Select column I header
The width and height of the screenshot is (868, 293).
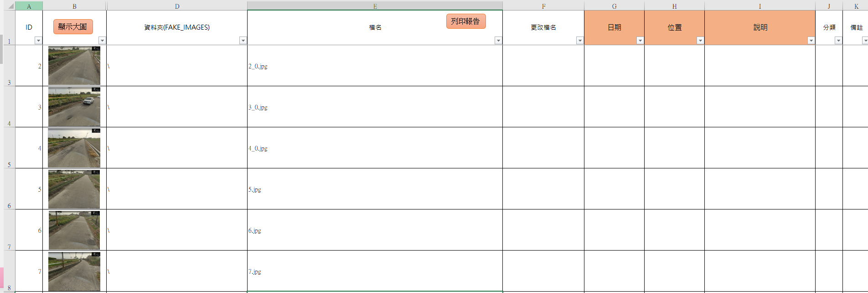click(x=760, y=6)
